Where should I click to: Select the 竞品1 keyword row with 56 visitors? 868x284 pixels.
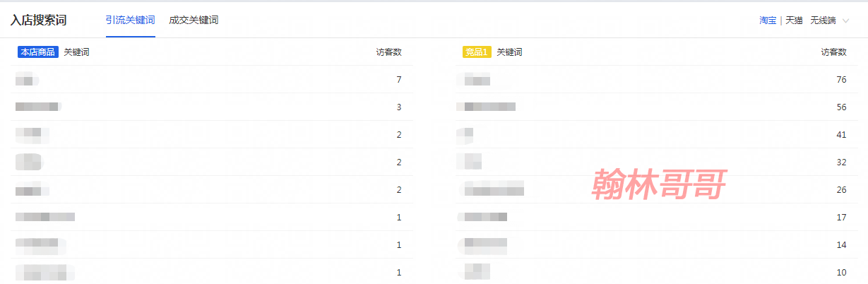(x=657, y=107)
